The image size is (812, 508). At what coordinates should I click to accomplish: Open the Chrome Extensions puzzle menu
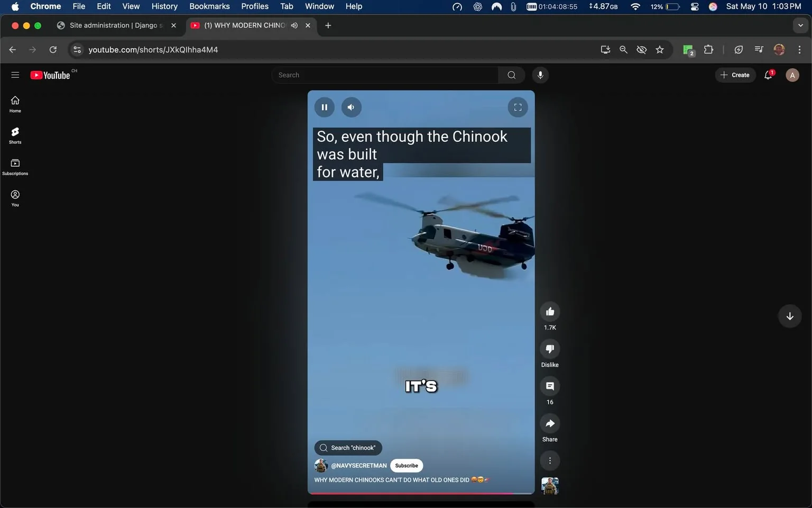tap(708, 50)
